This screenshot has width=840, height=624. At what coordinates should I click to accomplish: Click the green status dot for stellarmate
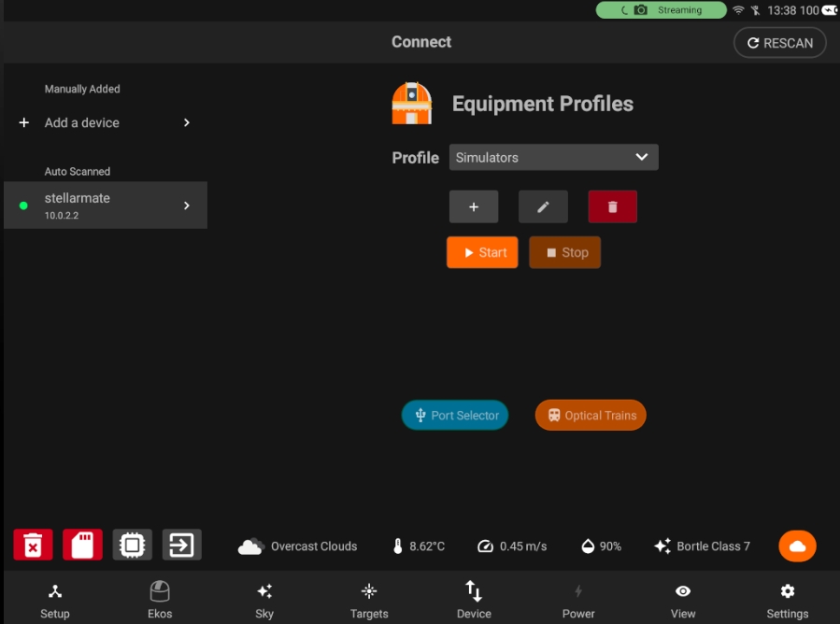pos(23,206)
